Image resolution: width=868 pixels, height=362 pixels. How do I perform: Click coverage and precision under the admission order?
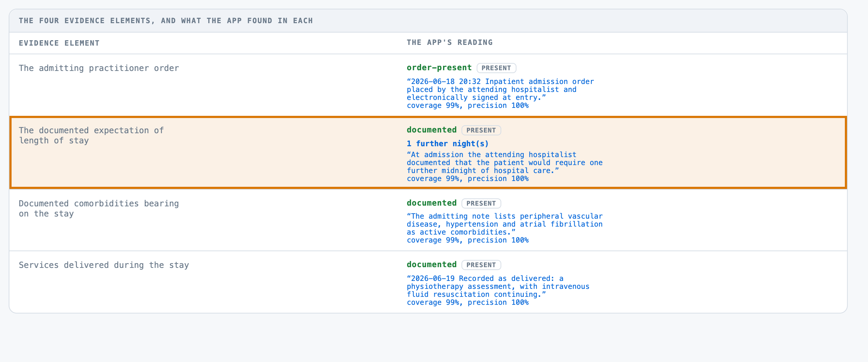(468, 106)
